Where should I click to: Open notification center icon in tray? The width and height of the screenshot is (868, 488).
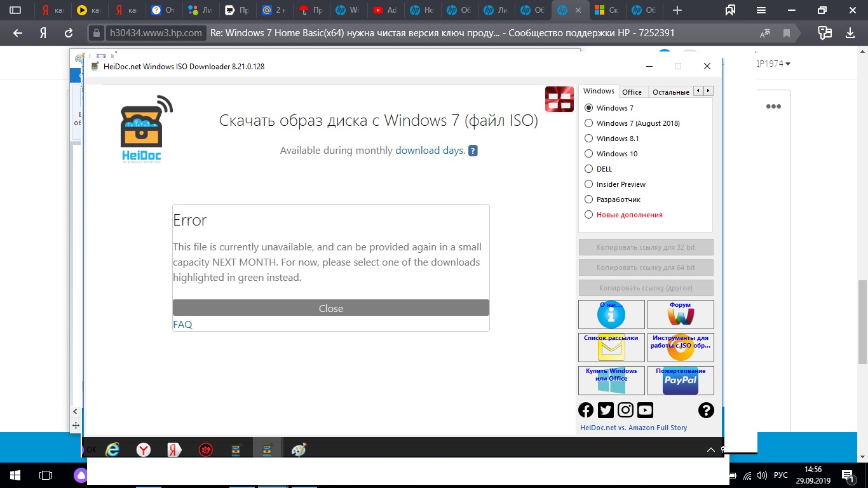tap(848, 475)
